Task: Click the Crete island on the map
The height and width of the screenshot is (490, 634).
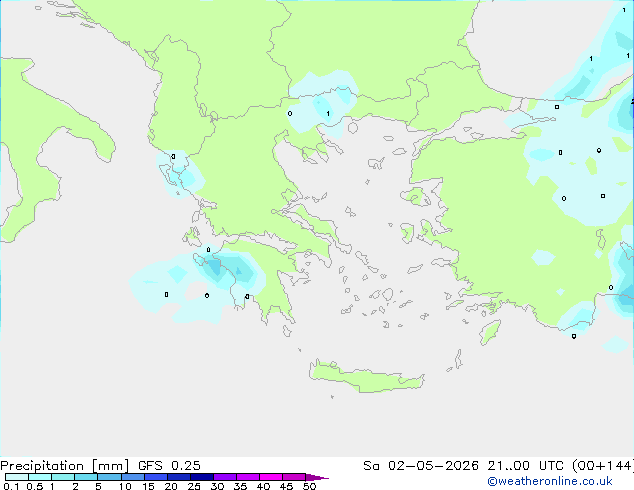Action: click(367, 378)
